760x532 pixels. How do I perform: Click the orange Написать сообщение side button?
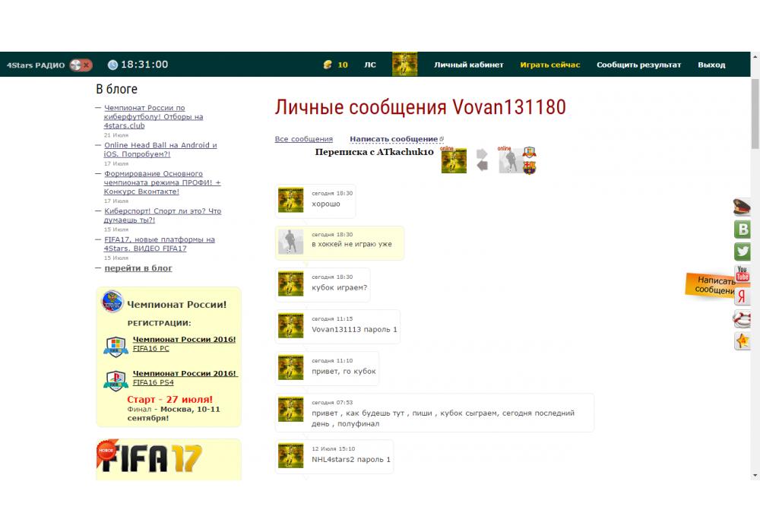coord(711,286)
